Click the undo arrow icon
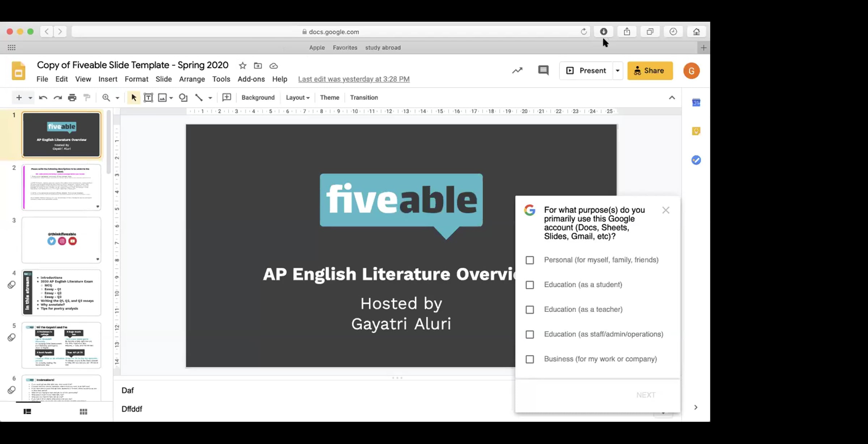Image resolution: width=868 pixels, height=444 pixels. [43, 98]
